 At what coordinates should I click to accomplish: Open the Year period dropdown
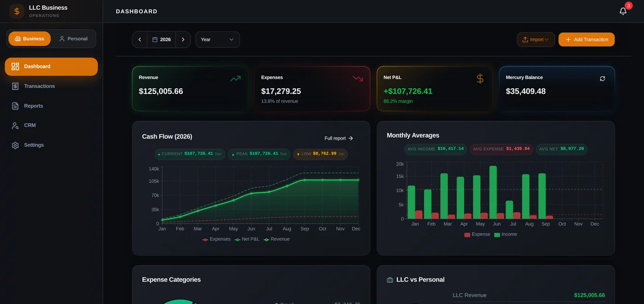tap(218, 40)
